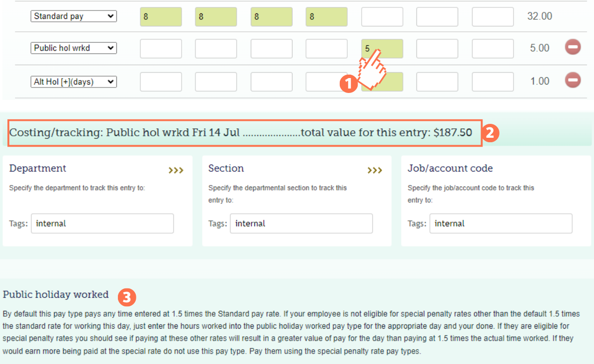This screenshot has height=364, width=594.
Task: Click the first 8-hour Standard pay cell
Action: click(161, 16)
